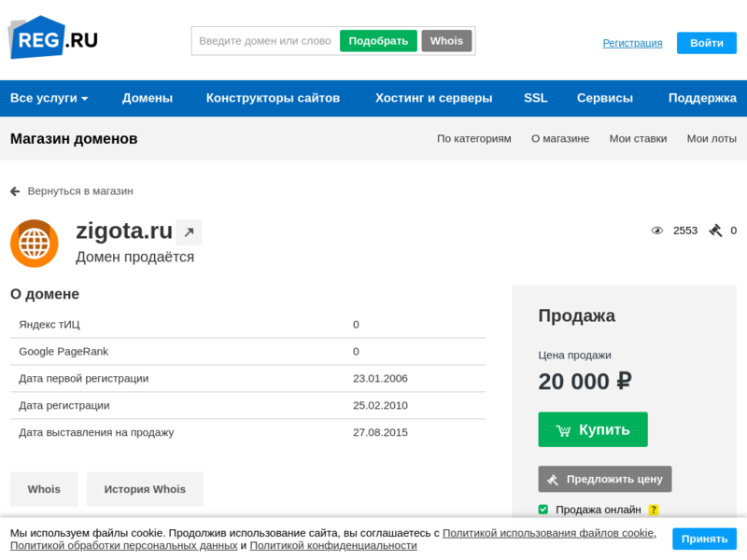Click the back arrow to the shop
The height and width of the screenshot is (560, 747).
click(15, 191)
